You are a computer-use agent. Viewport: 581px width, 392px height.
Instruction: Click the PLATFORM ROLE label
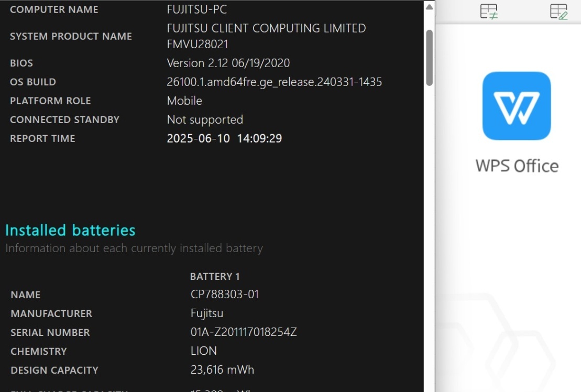click(x=50, y=101)
